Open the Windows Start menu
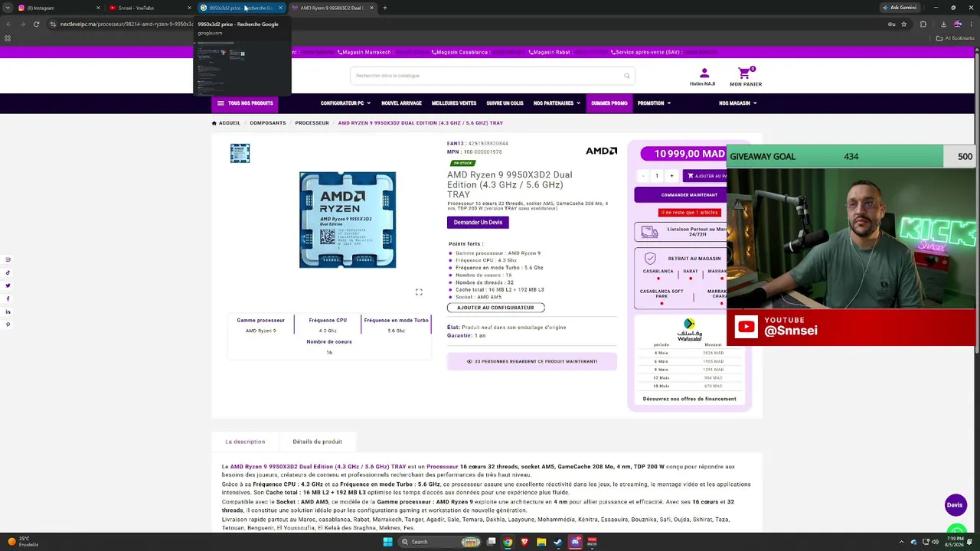This screenshot has width=980, height=551. coord(387,542)
